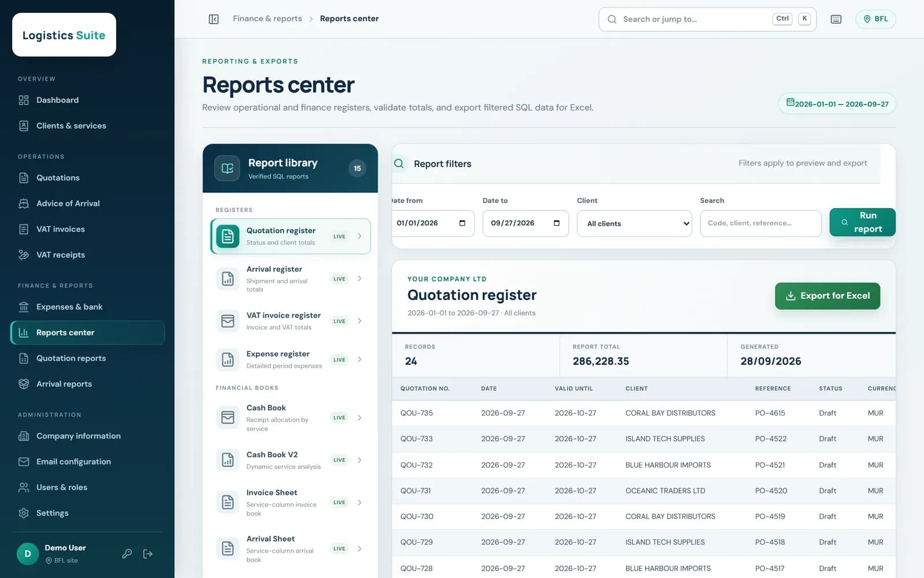Select Company information in sidebar

[88, 436]
